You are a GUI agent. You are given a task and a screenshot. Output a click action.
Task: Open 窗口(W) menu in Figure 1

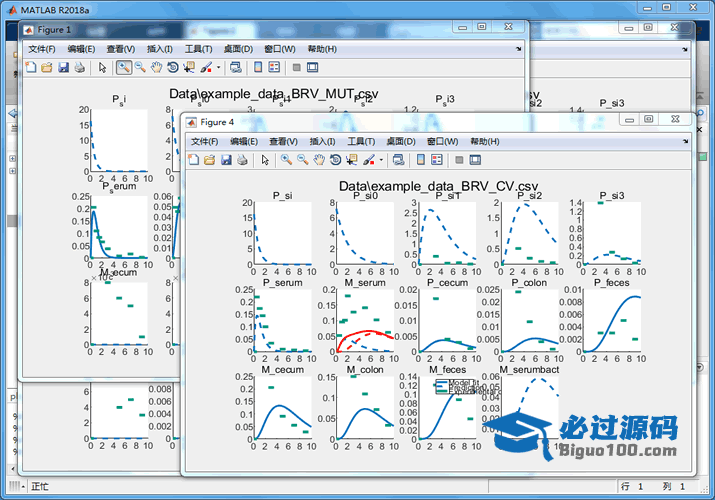pyautogui.click(x=280, y=49)
